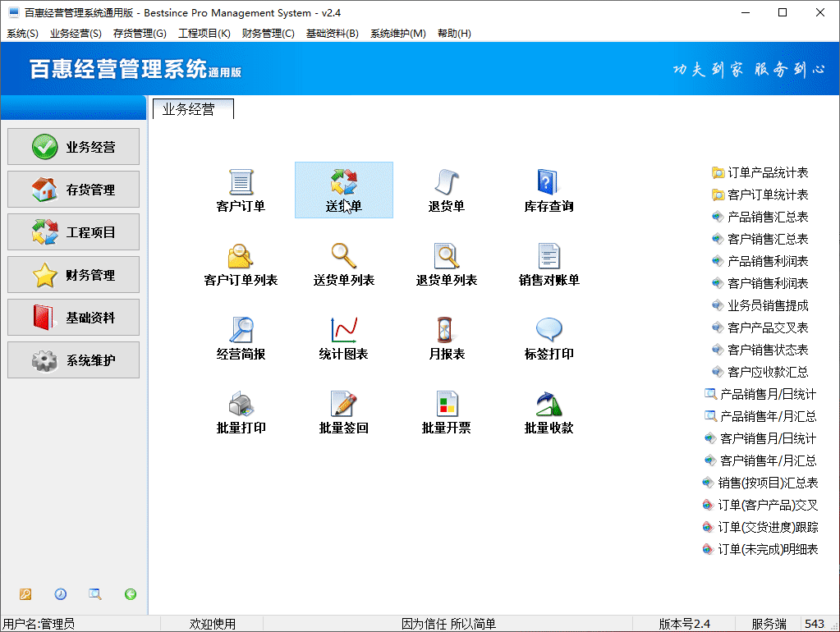Open the 系统(S) menu

22,33
